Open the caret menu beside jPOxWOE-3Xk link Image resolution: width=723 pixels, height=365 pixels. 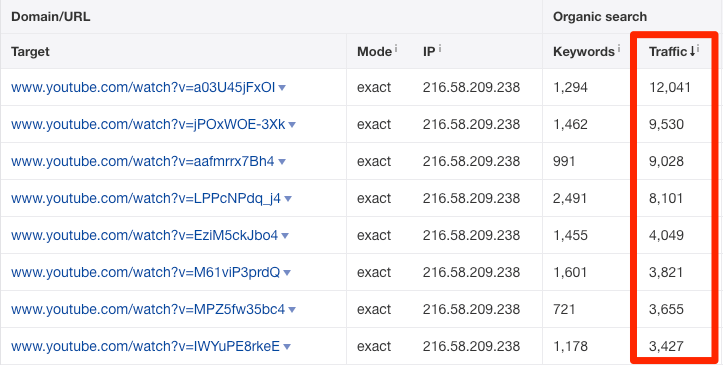click(292, 125)
